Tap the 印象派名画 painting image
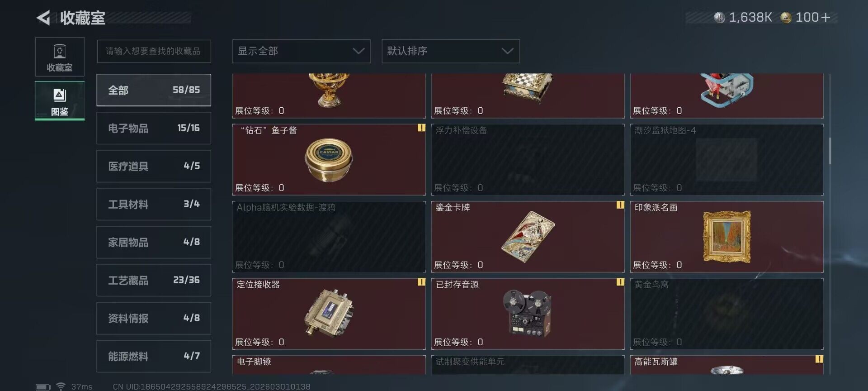This screenshot has height=391, width=868. pos(726,236)
